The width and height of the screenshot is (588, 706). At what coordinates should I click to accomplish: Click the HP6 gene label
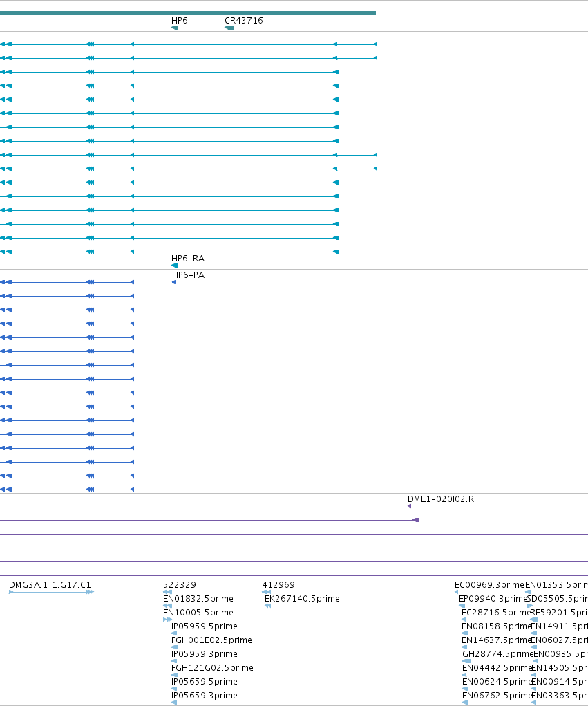[179, 21]
